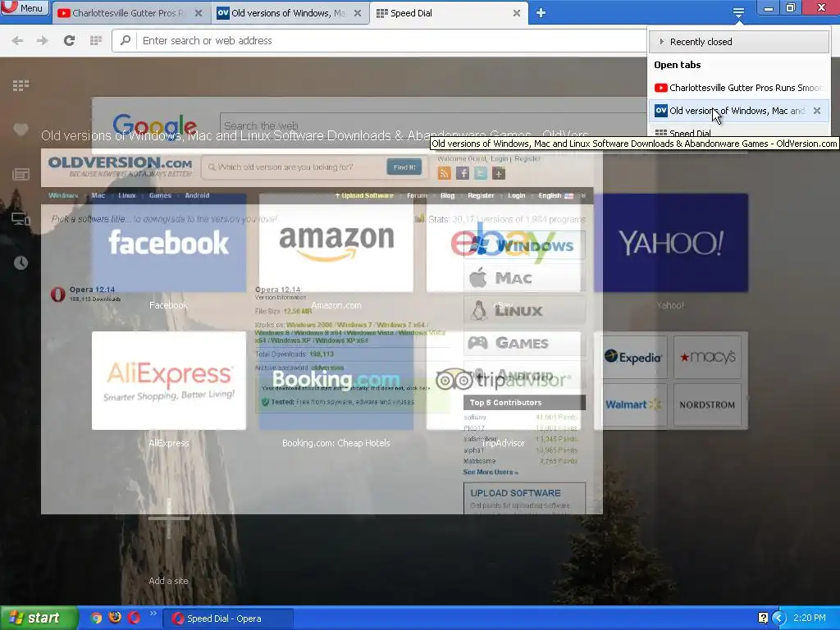Image resolution: width=840 pixels, height=630 pixels.
Task: Go back with the back arrow
Action: (17, 41)
